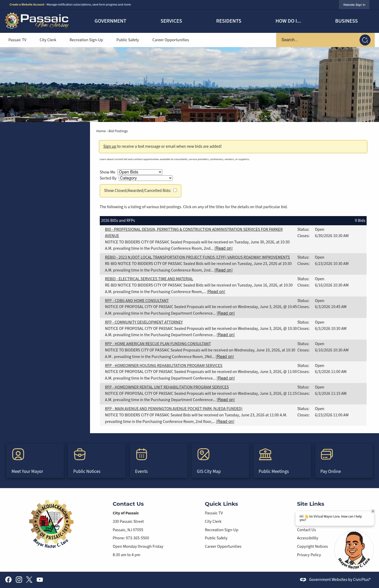Click Read on for Electrical Services rebid

[216, 292]
